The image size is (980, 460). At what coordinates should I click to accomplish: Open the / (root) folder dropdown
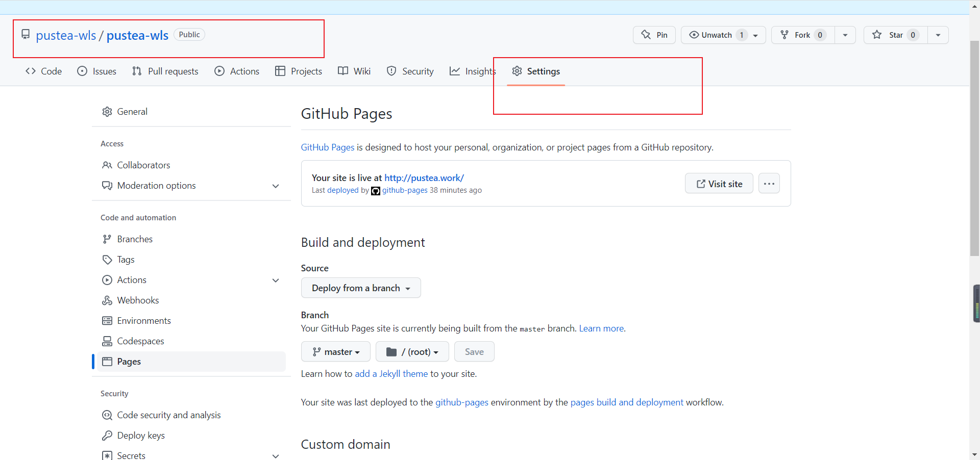coord(412,352)
